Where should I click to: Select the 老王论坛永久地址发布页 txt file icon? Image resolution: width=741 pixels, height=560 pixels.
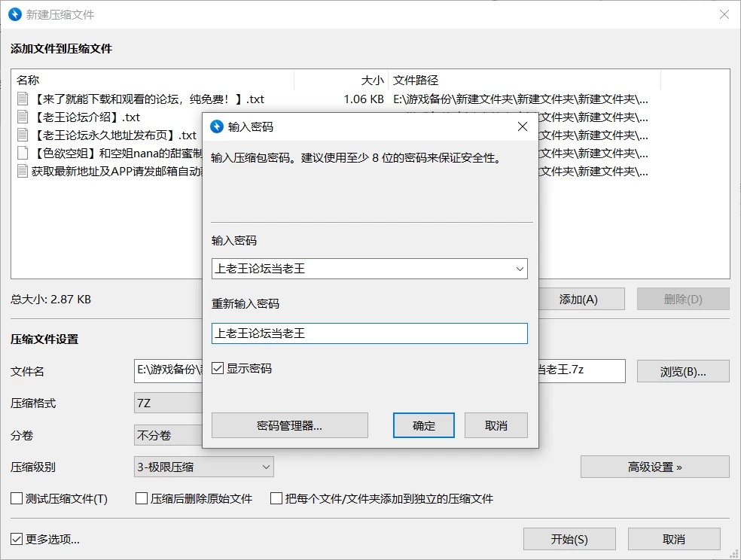click(x=22, y=135)
